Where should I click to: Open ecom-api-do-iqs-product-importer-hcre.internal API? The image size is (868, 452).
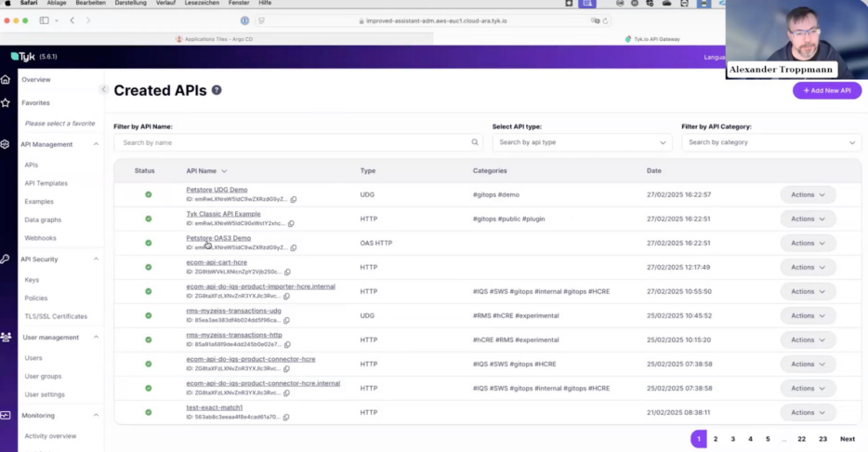[261, 286]
